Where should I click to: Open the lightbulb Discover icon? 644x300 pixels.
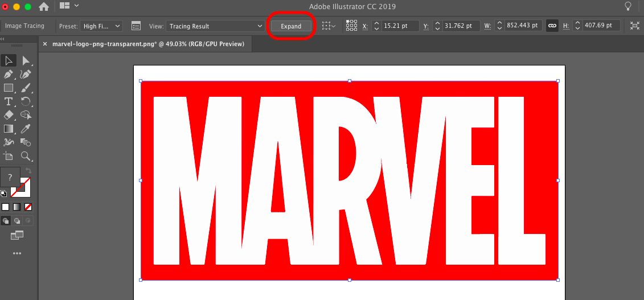(x=628, y=6)
